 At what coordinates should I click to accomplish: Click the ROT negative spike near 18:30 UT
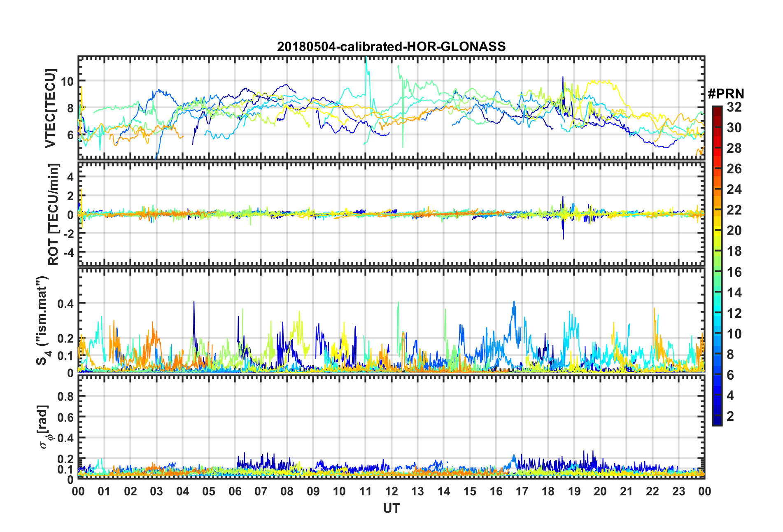tap(563, 233)
